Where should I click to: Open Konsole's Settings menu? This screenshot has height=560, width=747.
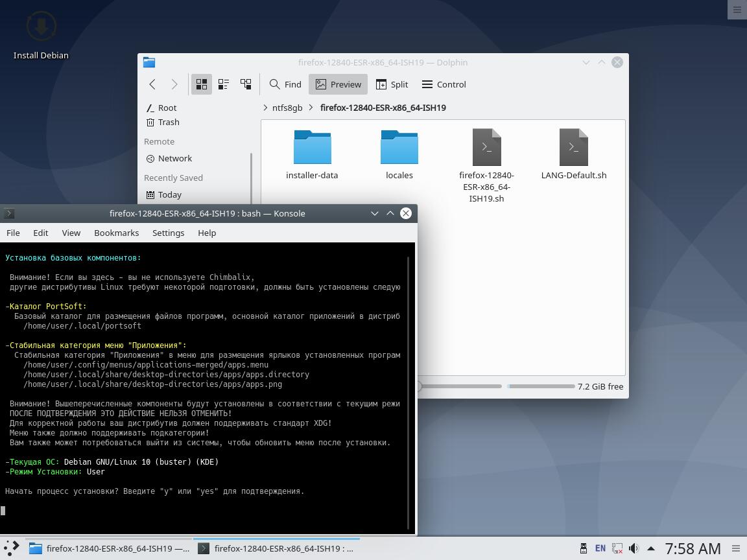(x=168, y=233)
